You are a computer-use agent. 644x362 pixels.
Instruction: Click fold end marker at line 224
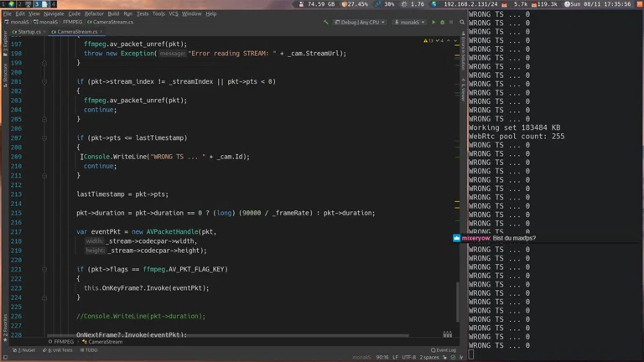[44, 297]
